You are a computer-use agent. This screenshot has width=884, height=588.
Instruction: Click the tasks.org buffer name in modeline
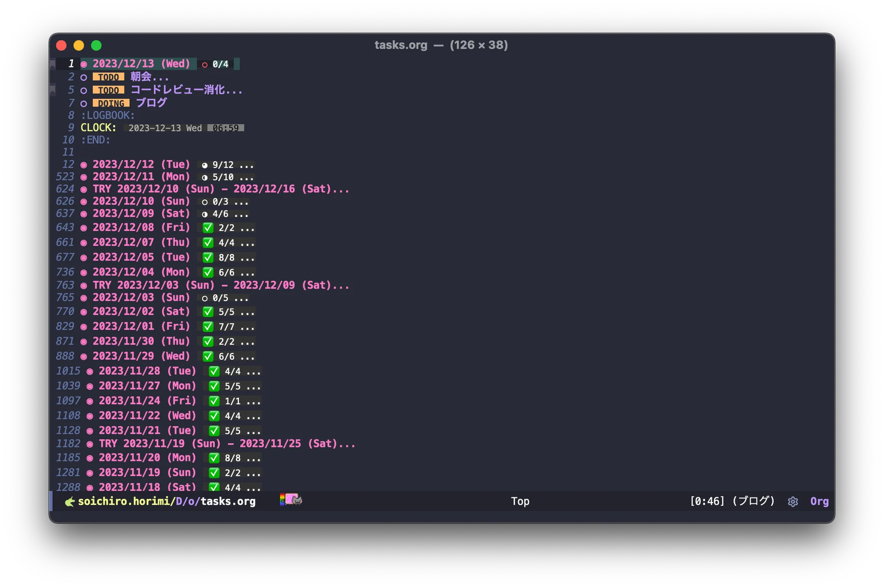[228, 501]
